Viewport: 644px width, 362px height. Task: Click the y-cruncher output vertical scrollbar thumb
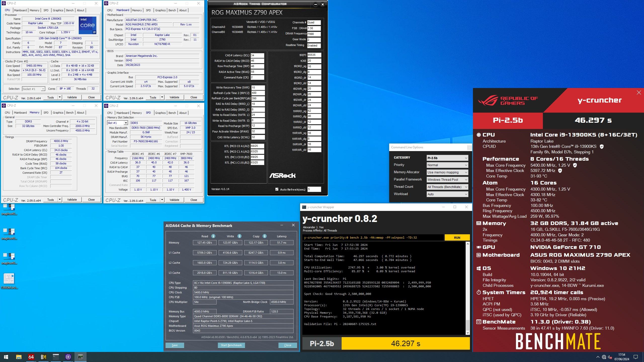pyautogui.click(x=468, y=325)
